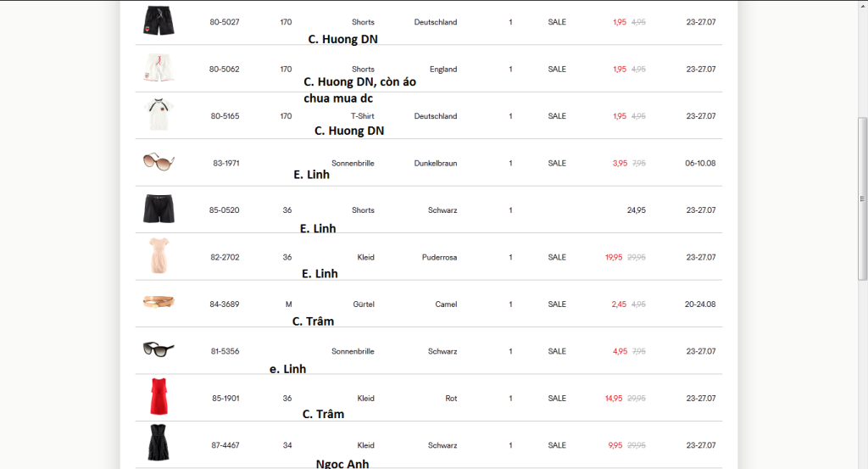The image size is (868, 469).
Task: Click article number 83-1971
Action: (x=226, y=163)
